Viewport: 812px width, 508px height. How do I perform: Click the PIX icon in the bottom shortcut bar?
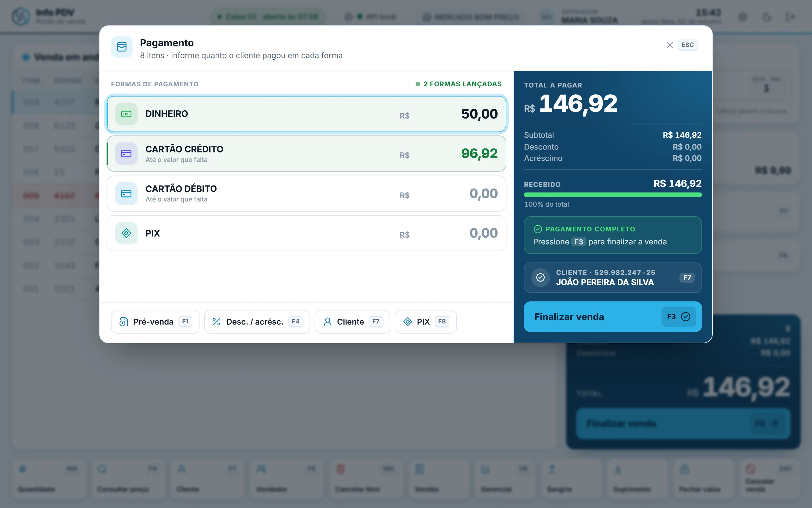[x=407, y=322]
